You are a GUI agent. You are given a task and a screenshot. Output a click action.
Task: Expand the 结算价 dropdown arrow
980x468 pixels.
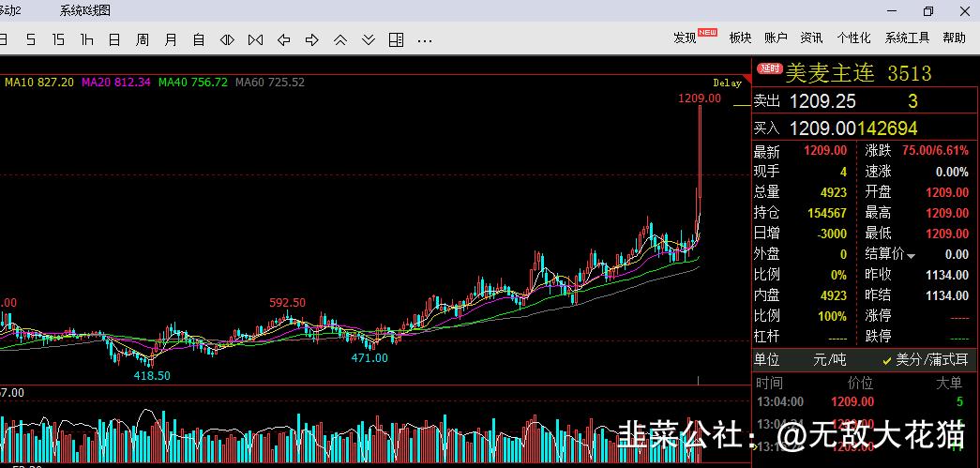(912, 255)
